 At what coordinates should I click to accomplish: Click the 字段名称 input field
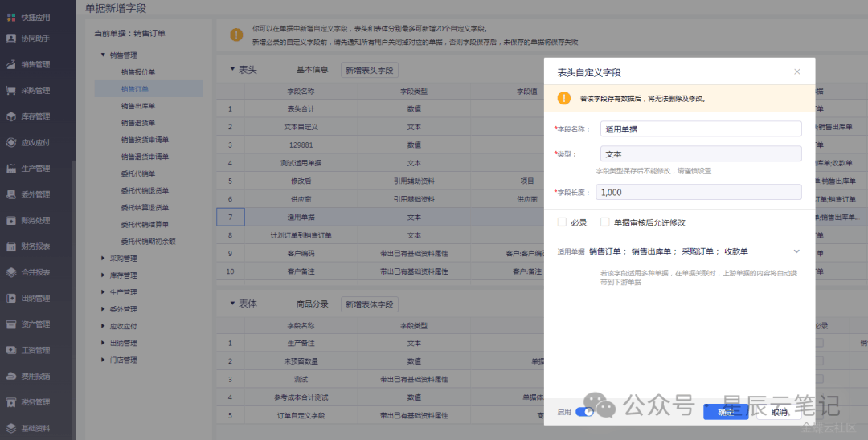pyautogui.click(x=700, y=128)
